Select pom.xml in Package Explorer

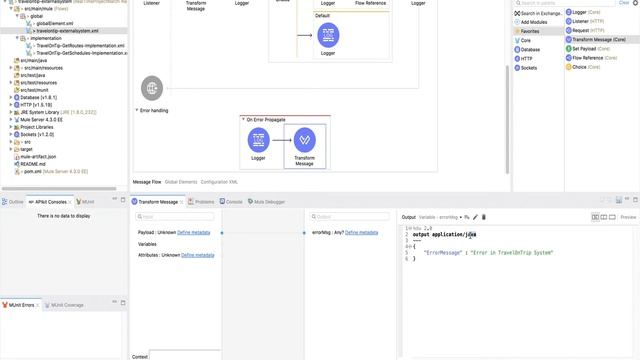(51, 171)
